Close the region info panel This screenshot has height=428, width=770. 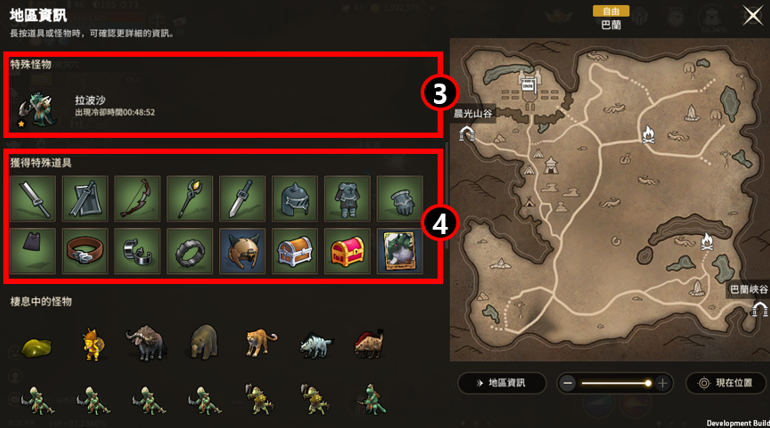[753, 16]
